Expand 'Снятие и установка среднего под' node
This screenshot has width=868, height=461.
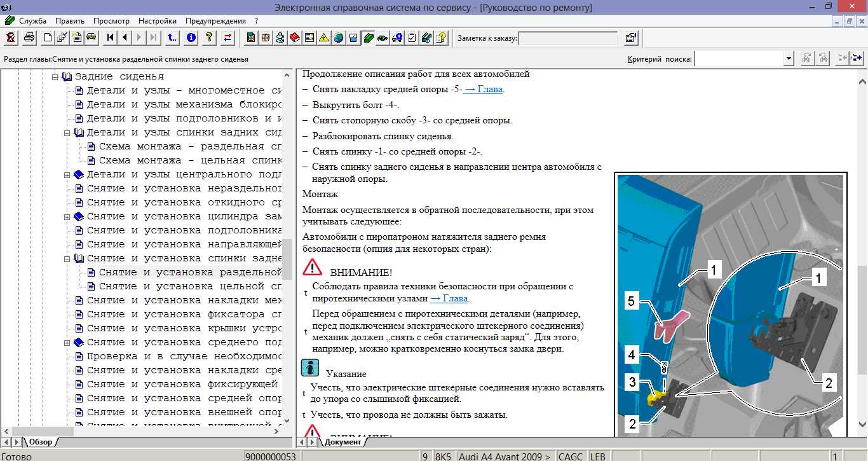tap(67, 343)
